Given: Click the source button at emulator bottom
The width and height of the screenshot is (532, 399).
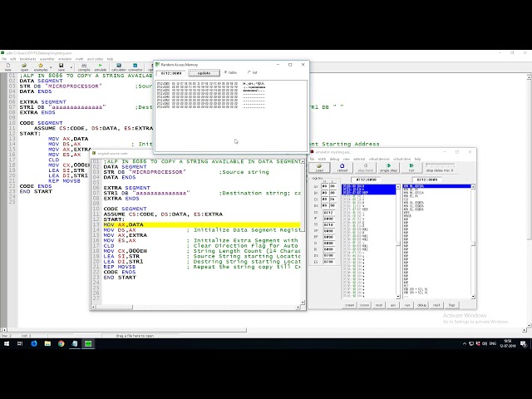Looking at the screenshot, I should point(364,305).
